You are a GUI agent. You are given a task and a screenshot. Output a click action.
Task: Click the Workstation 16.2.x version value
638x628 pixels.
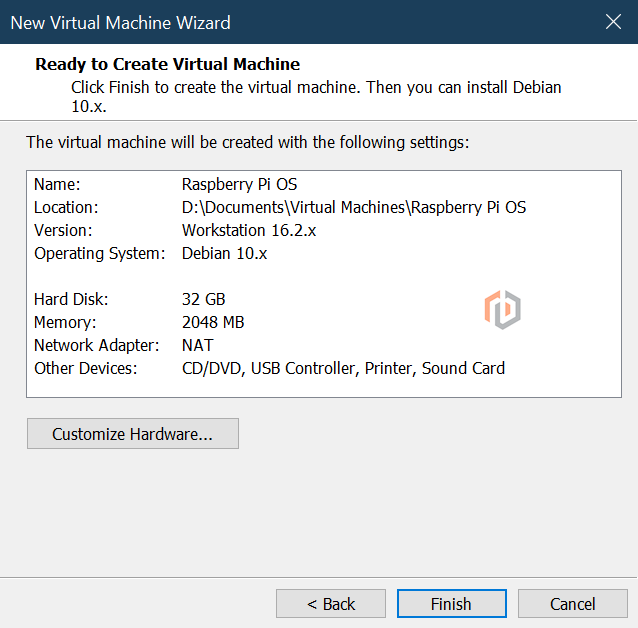coord(249,230)
